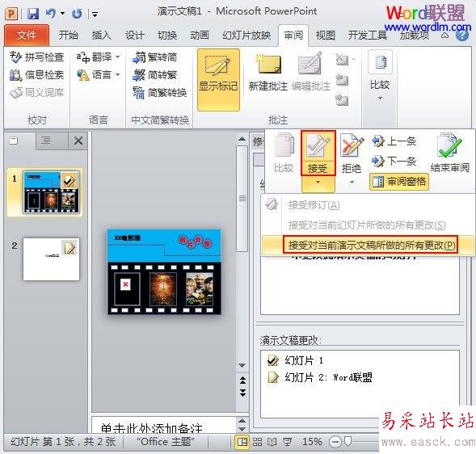Open PowerPoint help question mark icon
This screenshot has height=454, width=476.
(462, 36)
